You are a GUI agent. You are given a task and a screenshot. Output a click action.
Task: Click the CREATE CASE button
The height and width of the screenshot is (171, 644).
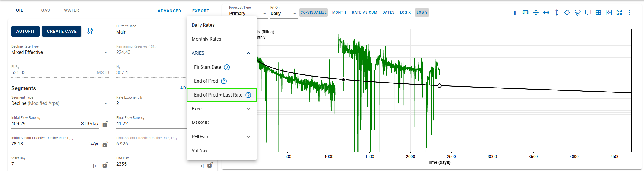pos(62,31)
